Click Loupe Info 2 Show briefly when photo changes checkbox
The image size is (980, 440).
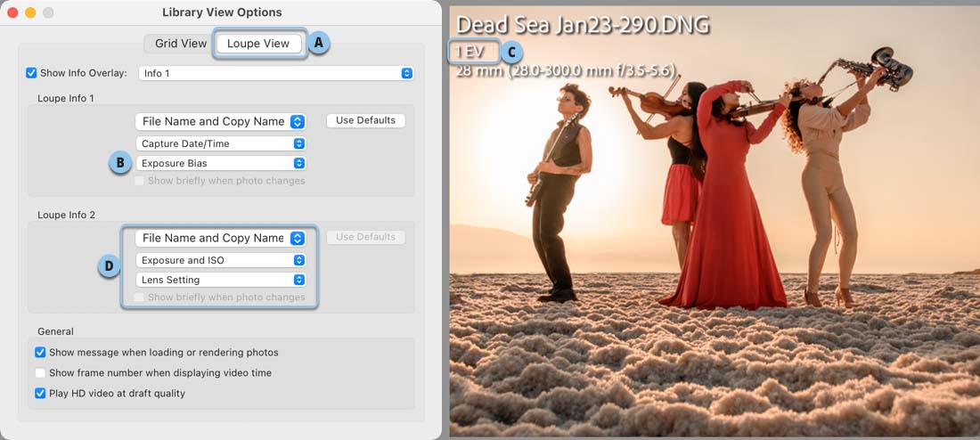(139, 297)
